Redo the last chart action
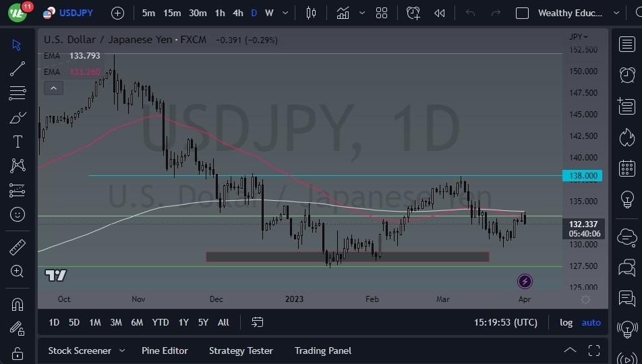The width and height of the screenshot is (642, 364). click(x=496, y=13)
